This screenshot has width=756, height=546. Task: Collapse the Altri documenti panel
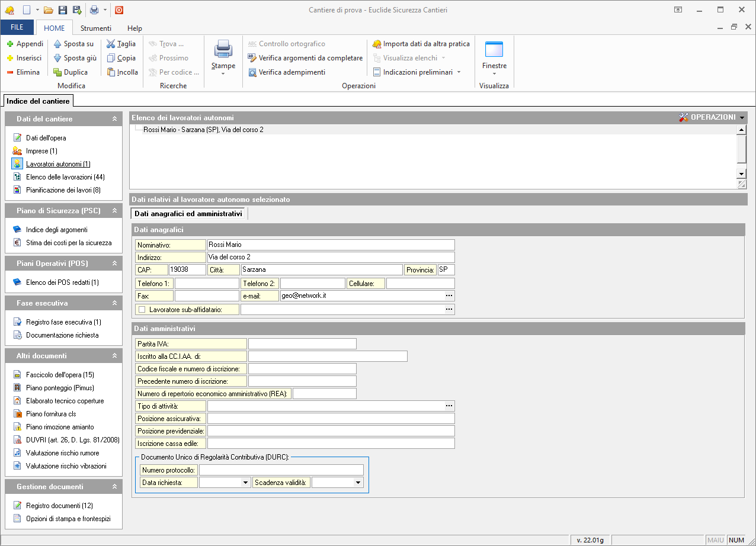114,356
